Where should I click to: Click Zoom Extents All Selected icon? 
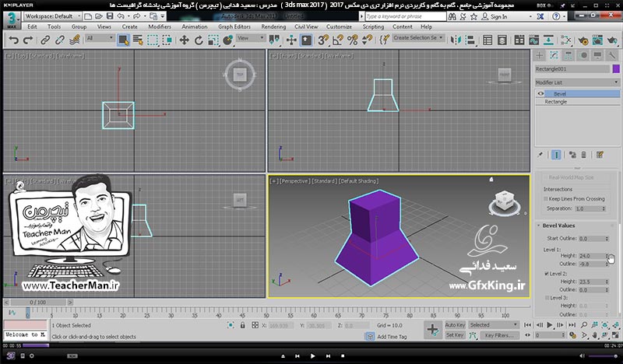(x=615, y=324)
